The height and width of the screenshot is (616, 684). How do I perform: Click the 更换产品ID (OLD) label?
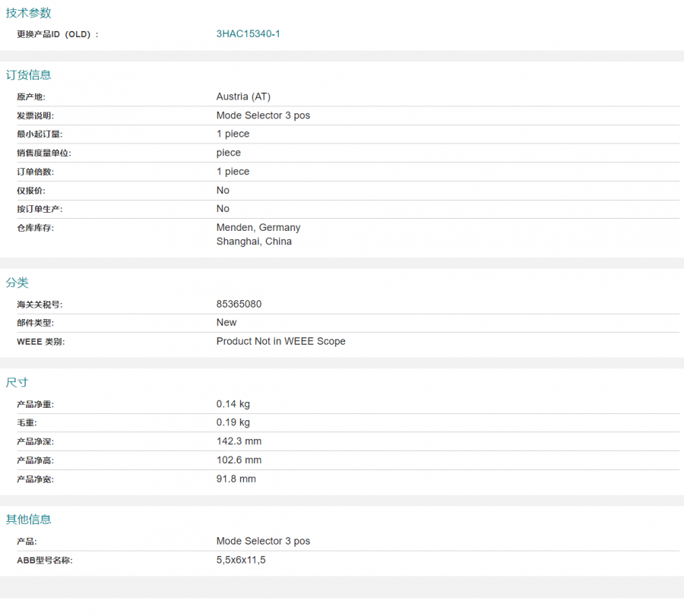[x=58, y=35]
